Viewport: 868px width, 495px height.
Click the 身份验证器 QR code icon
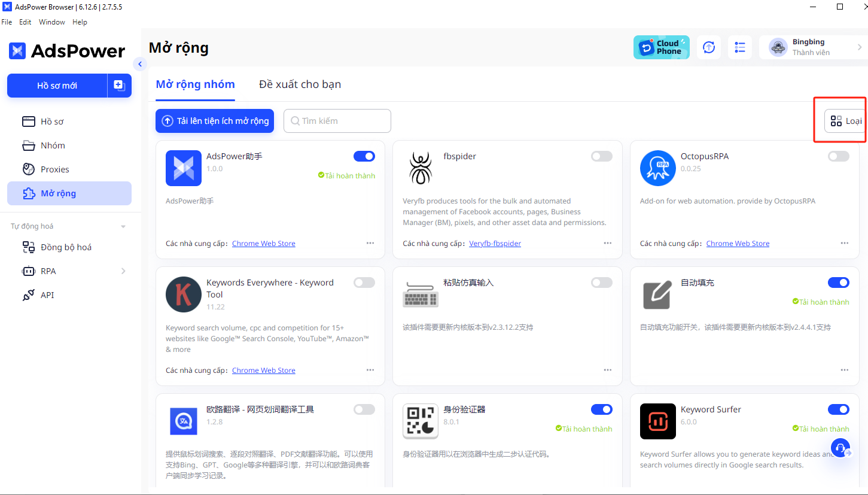(421, 421)
